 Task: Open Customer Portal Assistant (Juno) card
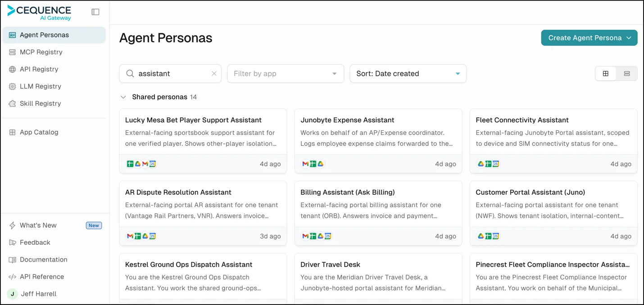[x=553, y=213]
